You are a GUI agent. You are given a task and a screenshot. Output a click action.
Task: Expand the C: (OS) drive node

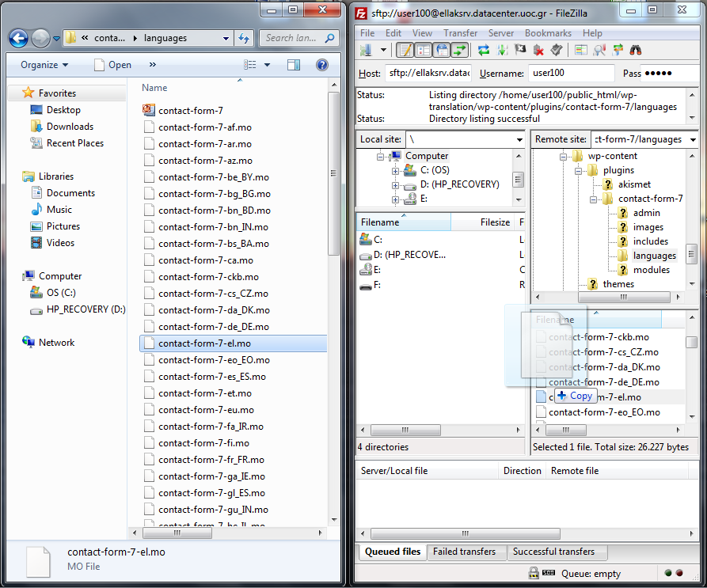[395, 171]
